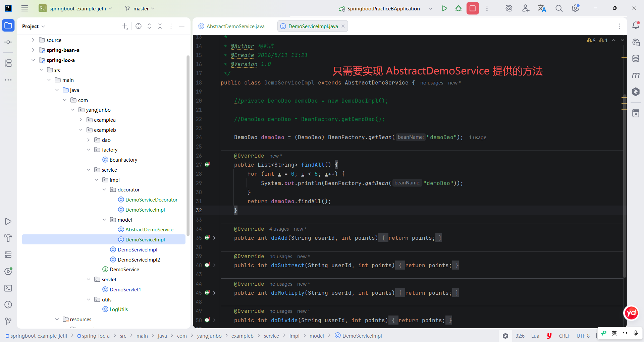Expand all items in project tree
Image resolution: width=644 pixels, height=342 pixels.
(x=149, y=26)
